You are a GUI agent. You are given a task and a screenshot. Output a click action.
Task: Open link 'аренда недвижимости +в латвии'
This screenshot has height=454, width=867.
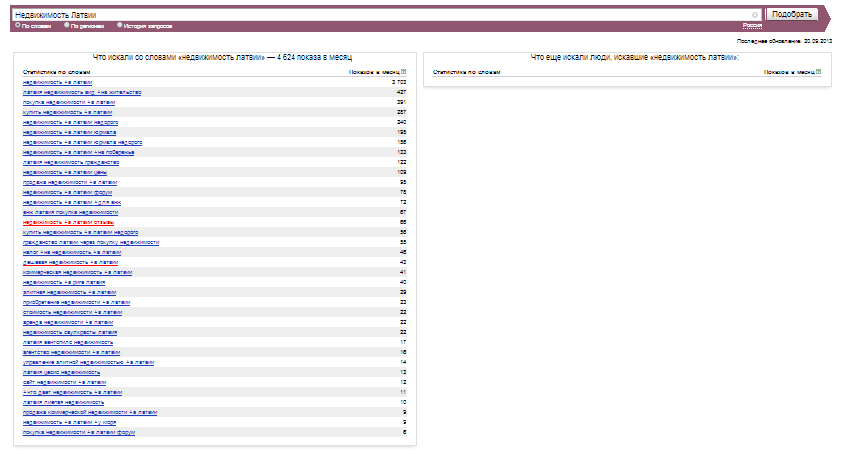68,322
